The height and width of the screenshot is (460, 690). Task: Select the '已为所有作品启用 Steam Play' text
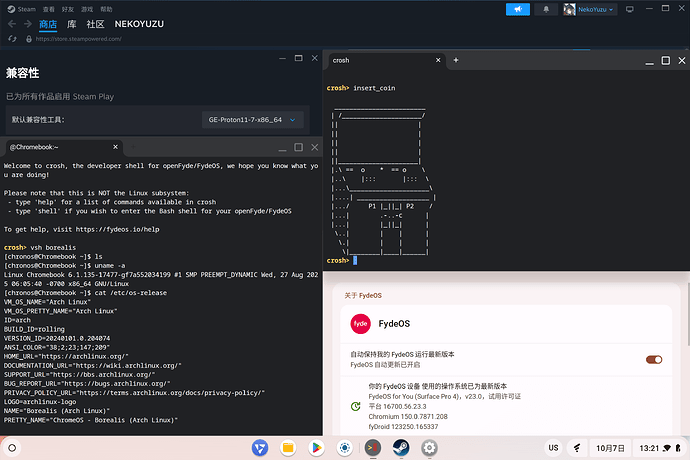[60, 97]
